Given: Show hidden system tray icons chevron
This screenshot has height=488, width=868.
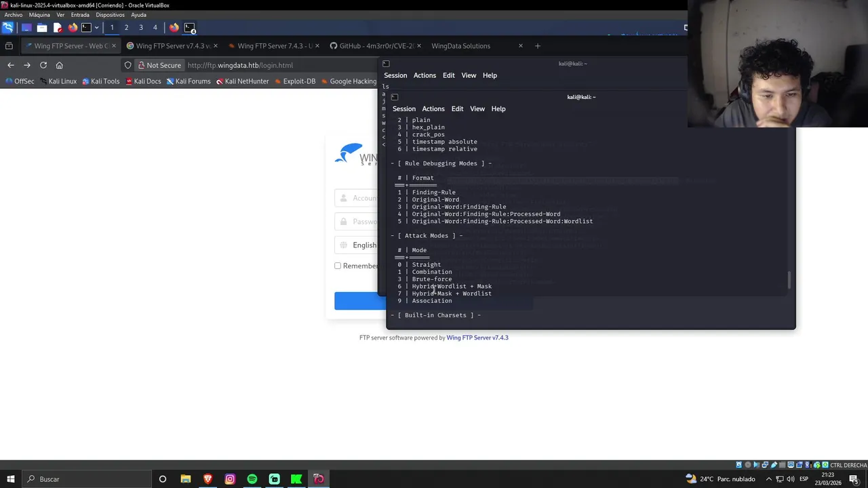Looking at the screenshot, I should [768, 479].
